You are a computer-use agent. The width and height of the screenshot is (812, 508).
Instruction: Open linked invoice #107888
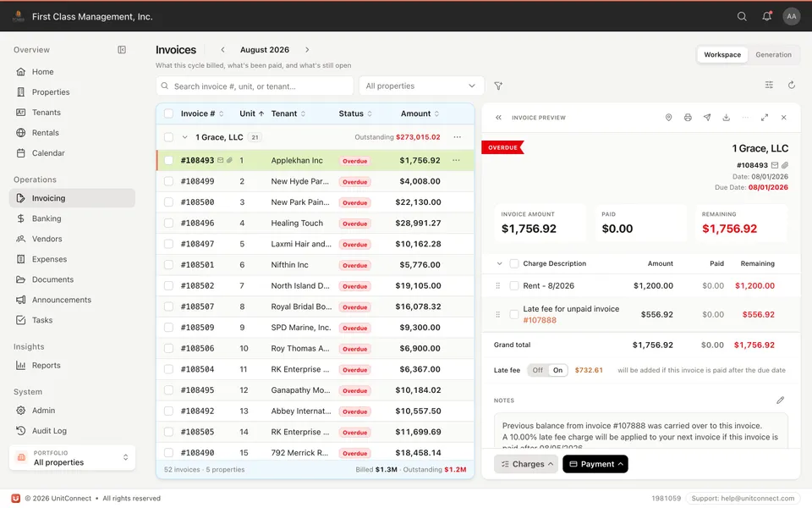click(540, 320)
